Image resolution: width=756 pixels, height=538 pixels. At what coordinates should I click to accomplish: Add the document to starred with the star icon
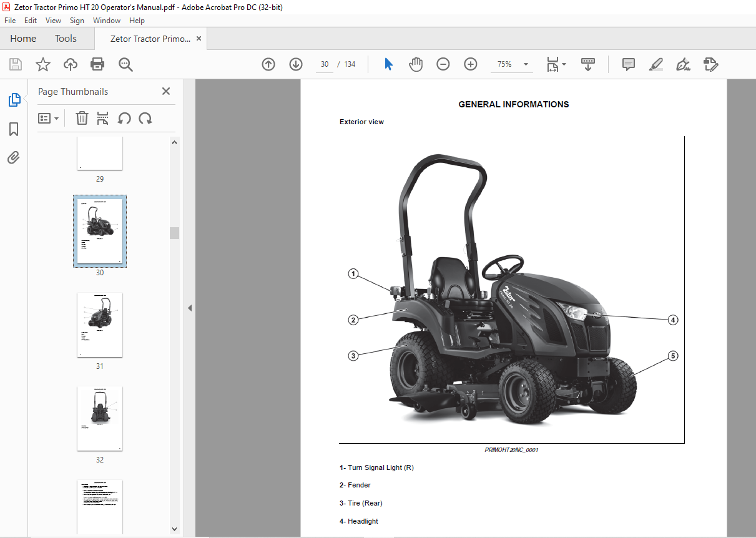pos(43,64)
